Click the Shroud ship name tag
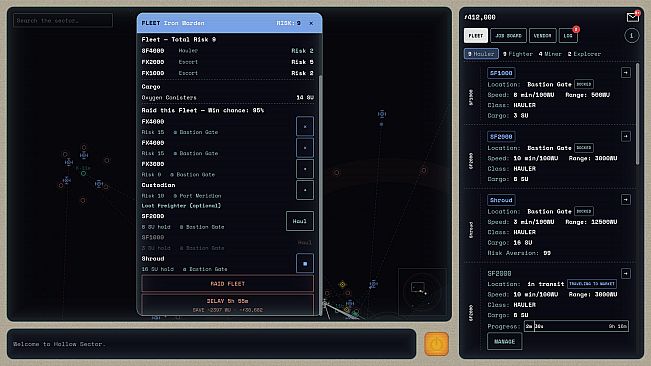The image size is (651, 366). (501, 200)
